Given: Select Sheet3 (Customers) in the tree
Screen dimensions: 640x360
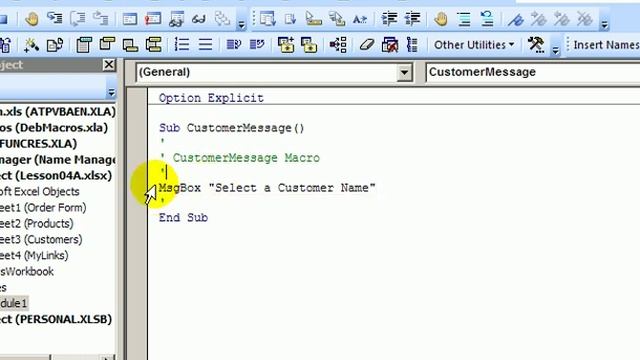Looking at the screenshot, I should [41, 239].
